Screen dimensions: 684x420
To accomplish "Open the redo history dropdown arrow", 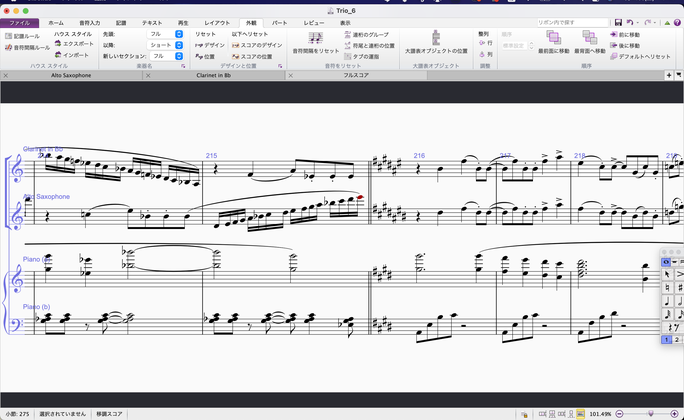I will point(655,23).
